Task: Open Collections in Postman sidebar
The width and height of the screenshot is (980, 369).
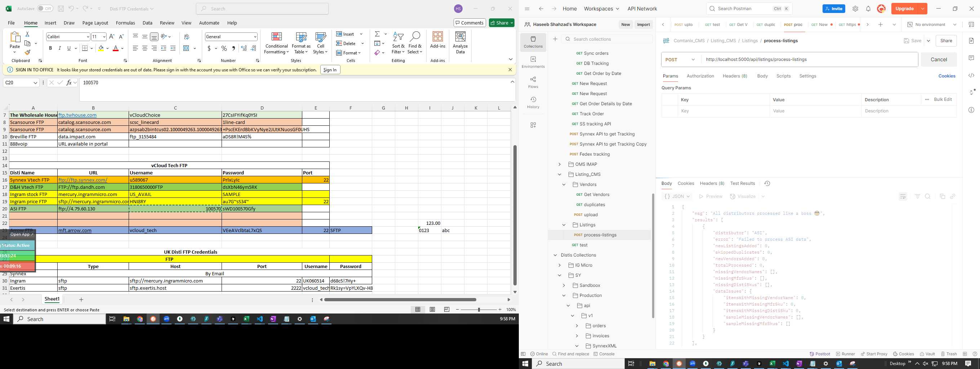Action: pyautogui.click(x=533, y=42)
